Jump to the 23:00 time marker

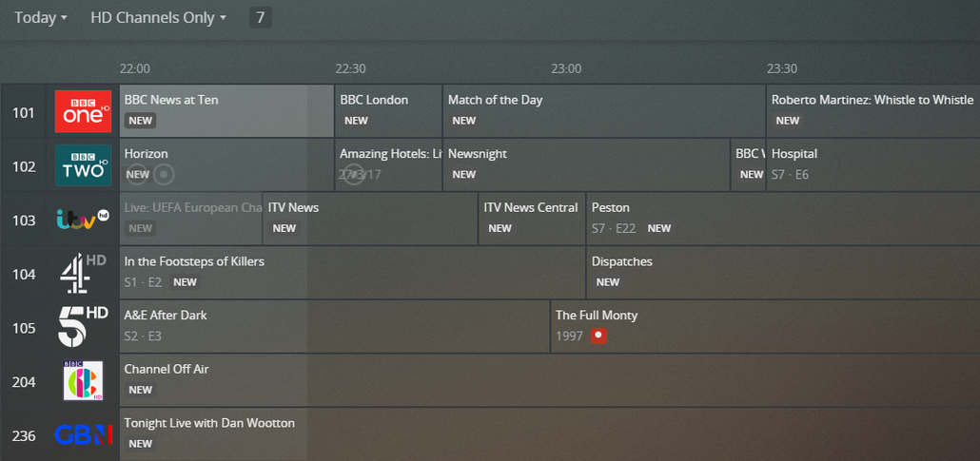click(x=566, y=68)
